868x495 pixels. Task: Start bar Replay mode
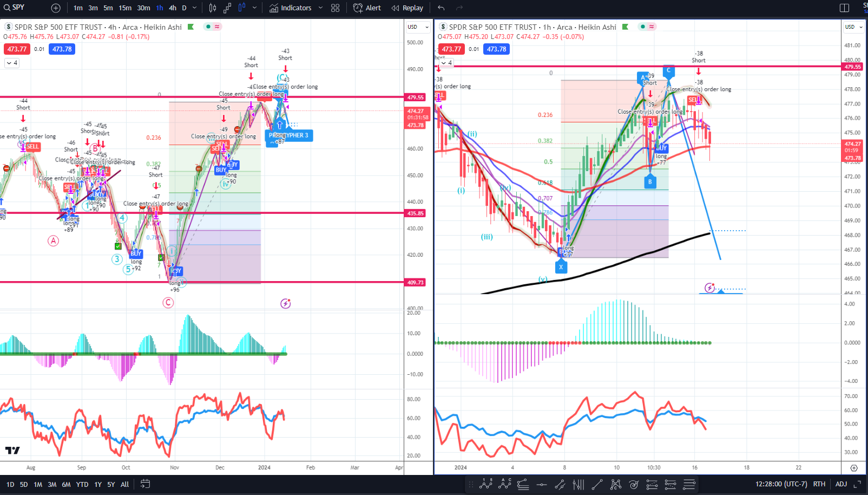pyautogui.click(x=407, y=8)
